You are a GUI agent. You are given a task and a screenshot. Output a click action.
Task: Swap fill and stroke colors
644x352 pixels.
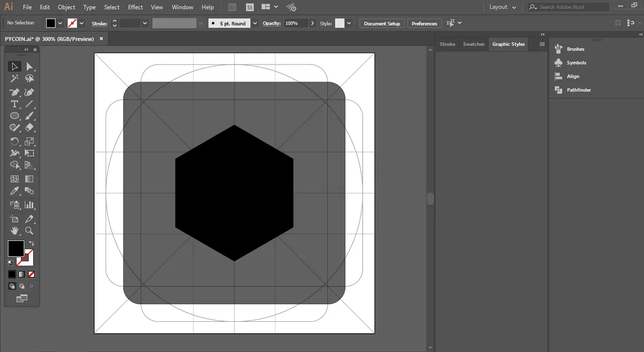click(31, 244)
